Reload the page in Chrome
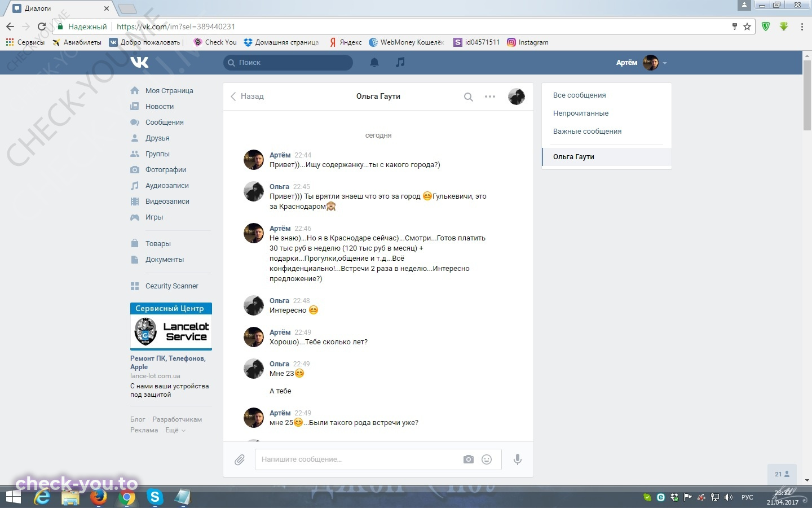This screenshot has width=812, height=508. (x=41, y=27)
